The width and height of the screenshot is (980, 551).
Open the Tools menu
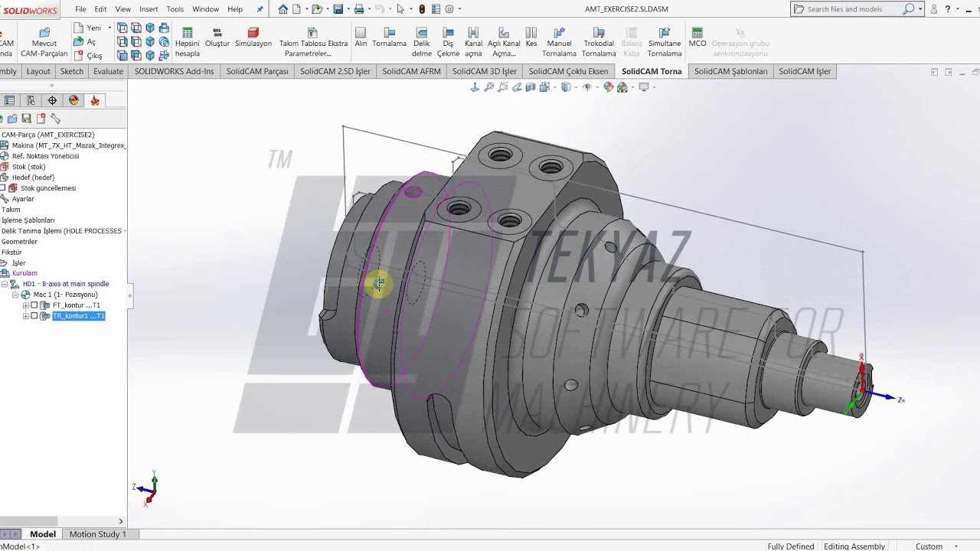click(x=175, y=9)
